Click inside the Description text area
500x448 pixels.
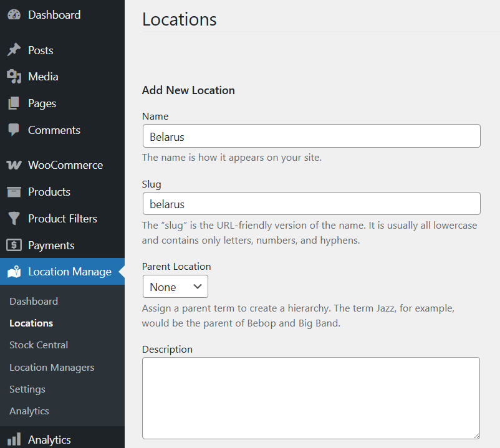point(311,398)
